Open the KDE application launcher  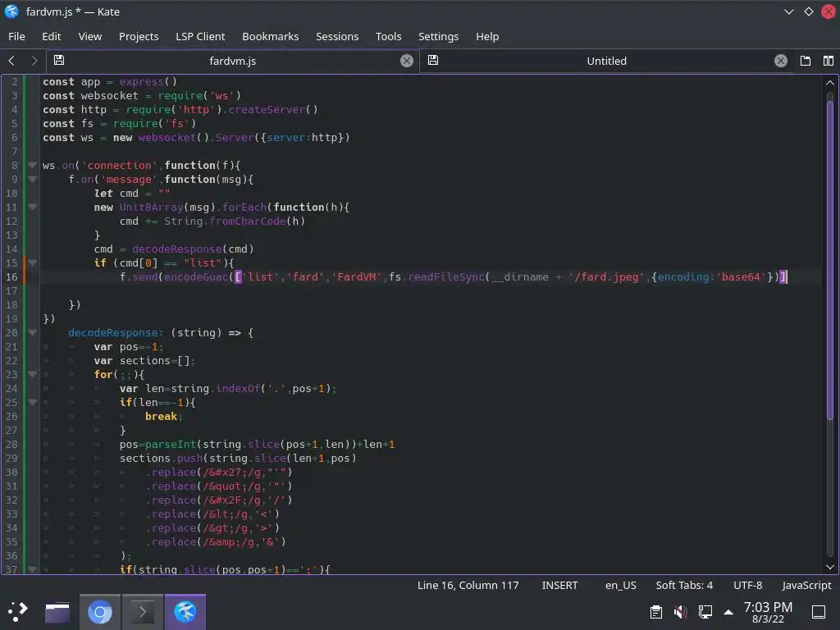(18, 611)
